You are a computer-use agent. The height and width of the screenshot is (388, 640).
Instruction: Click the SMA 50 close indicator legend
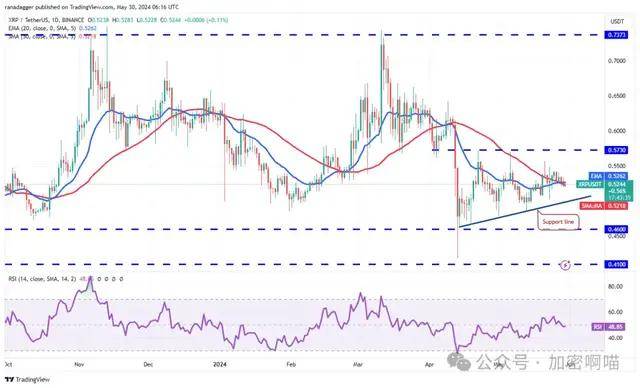click(51, 36)
